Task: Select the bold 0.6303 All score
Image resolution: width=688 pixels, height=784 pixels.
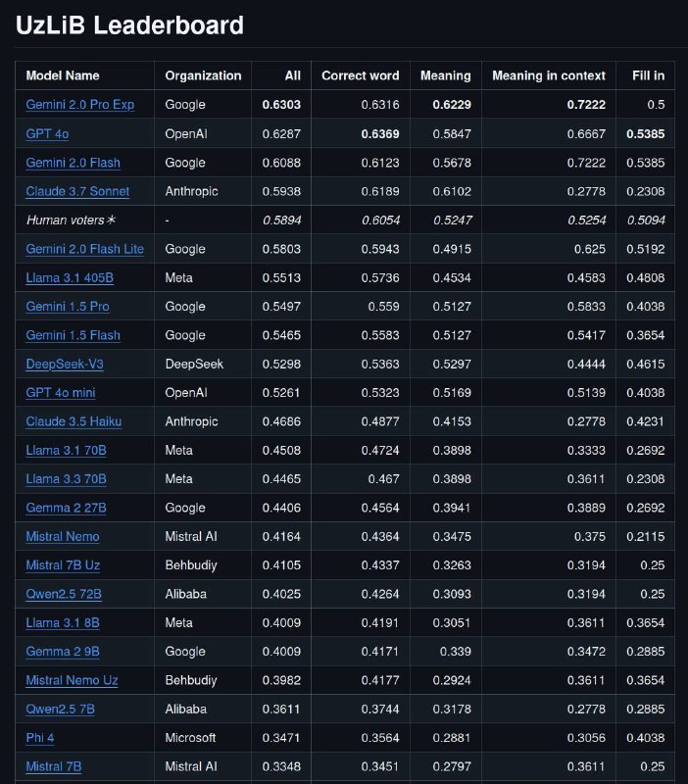Action: (281, 105)
